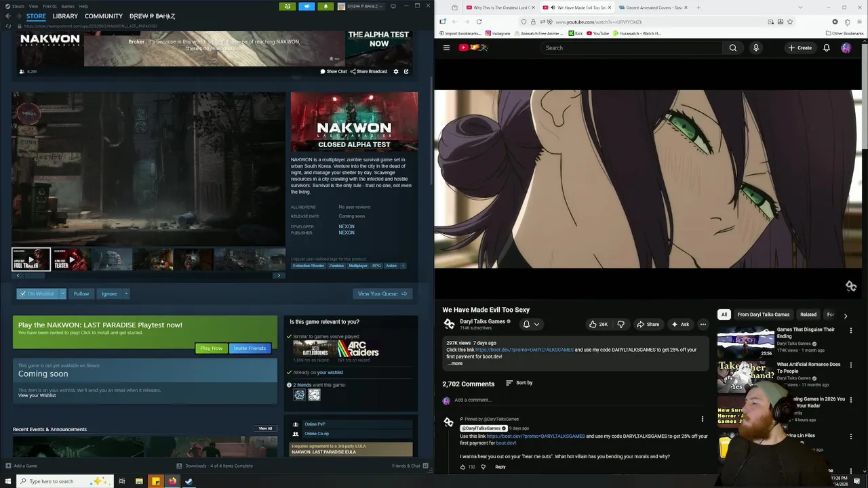Switch to Decent Animated Covers tab

tap(652, 7)
